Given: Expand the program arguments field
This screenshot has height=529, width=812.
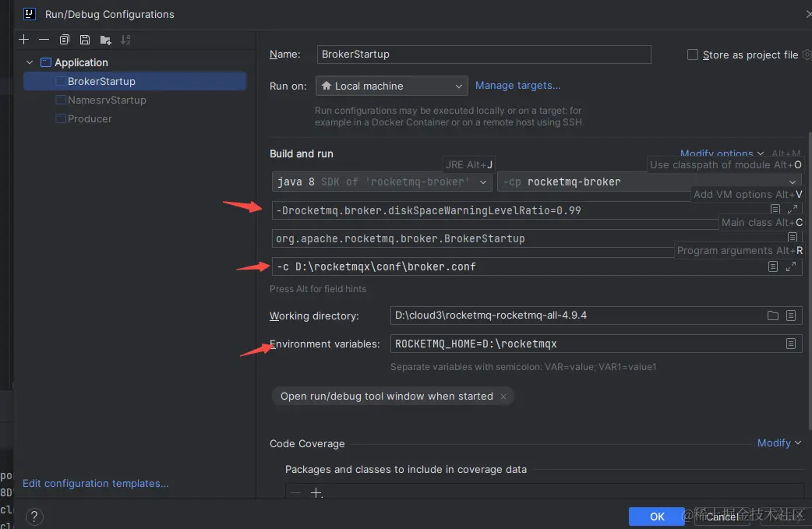Looking at the screenshot, I should [x=791, y=266].
